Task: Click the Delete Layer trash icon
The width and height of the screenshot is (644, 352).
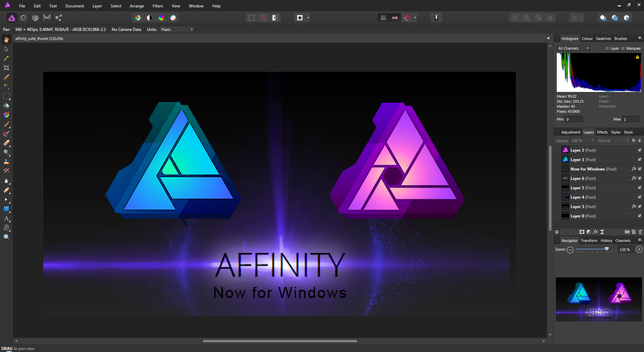Action: (x=640, y=232)
